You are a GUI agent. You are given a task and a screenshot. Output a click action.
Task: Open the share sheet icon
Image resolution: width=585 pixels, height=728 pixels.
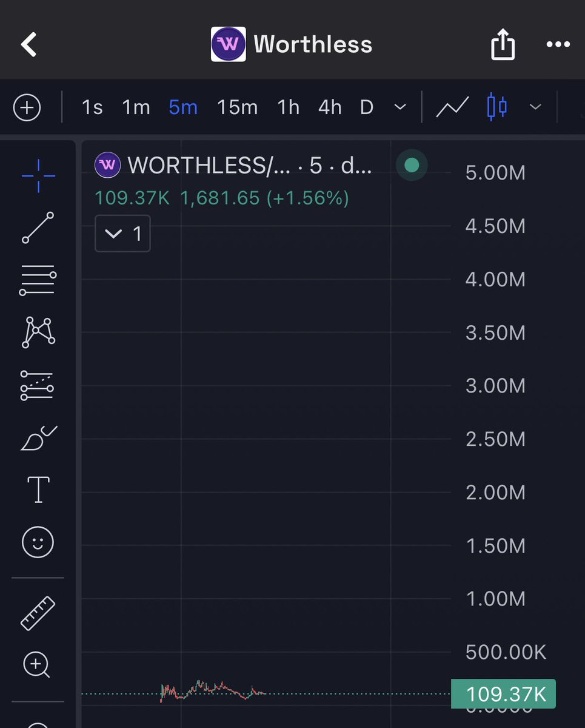[x=503, y=45]
